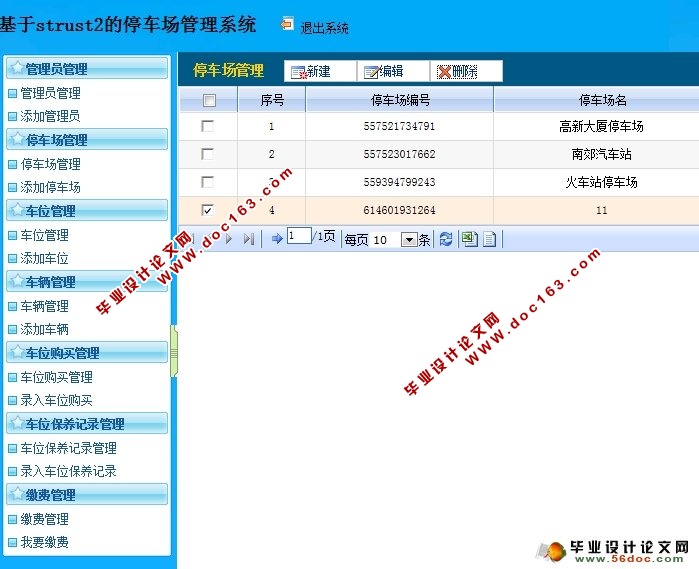Check the box for row 火车站停车场
This screenshot has height=569, width=699.
tap(207, 182)
